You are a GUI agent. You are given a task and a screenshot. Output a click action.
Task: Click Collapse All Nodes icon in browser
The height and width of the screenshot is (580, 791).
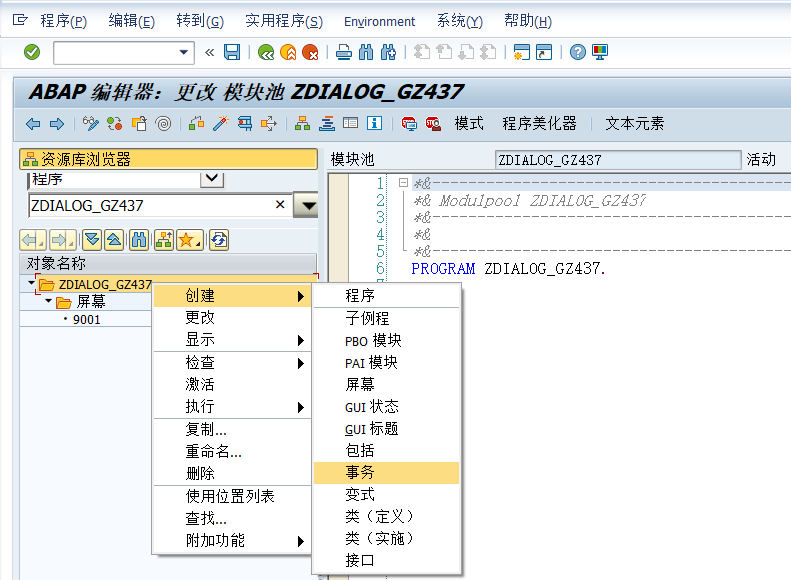point(114,240)
